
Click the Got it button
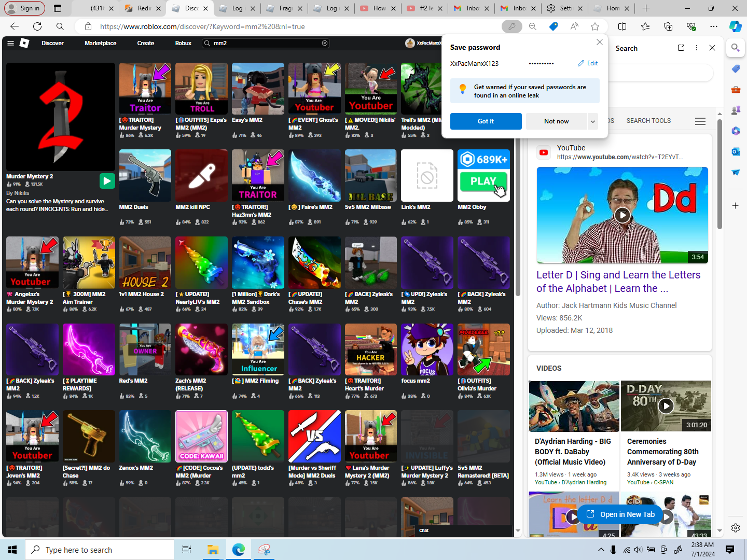[x=486, y=121]
